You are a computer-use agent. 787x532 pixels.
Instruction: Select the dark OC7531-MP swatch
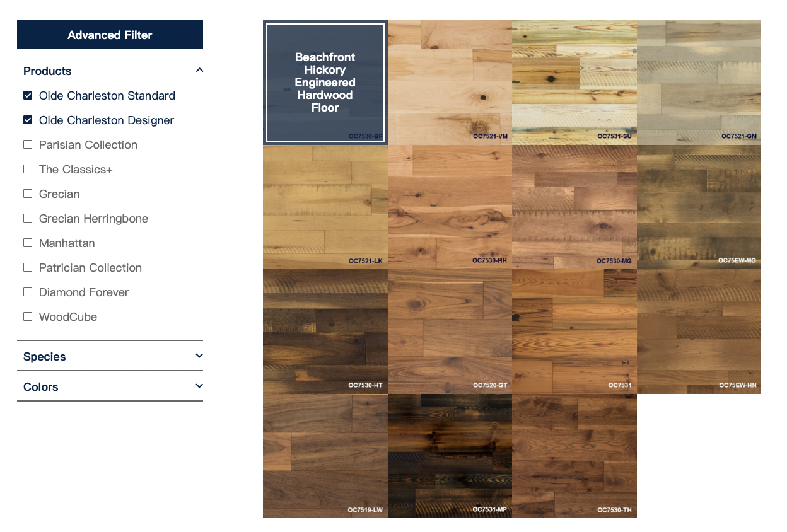[x=450, y=456]
